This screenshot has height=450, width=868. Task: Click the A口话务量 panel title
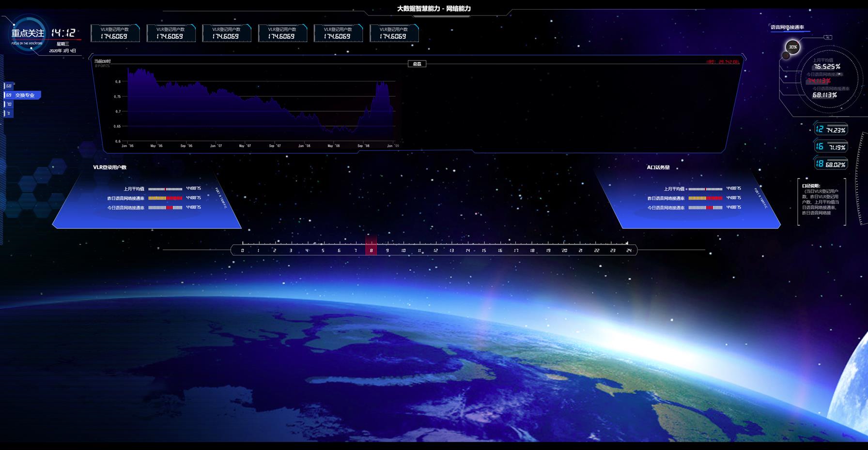pyautogui.click(x=658, y=167)
